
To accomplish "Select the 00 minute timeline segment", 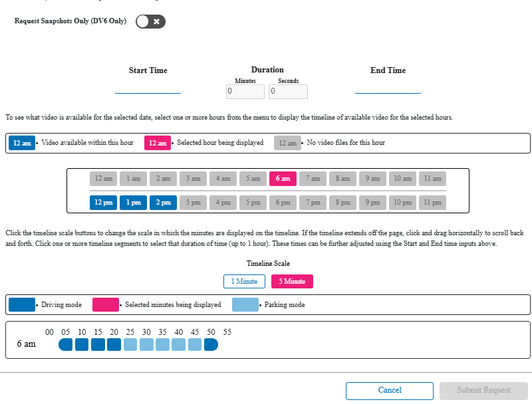I will (x=66, y=344).
